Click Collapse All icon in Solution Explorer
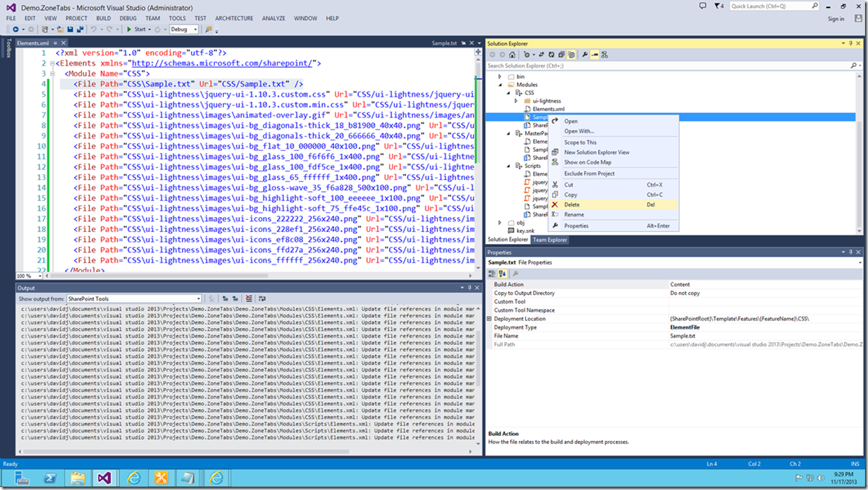868x490 pixels. (x=562, y=55)
